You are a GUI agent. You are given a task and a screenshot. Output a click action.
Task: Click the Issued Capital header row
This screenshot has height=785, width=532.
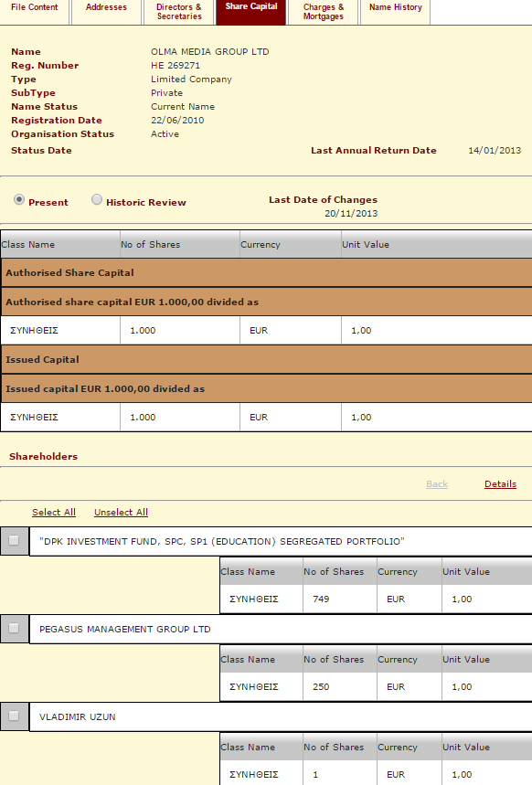(267, 359)
